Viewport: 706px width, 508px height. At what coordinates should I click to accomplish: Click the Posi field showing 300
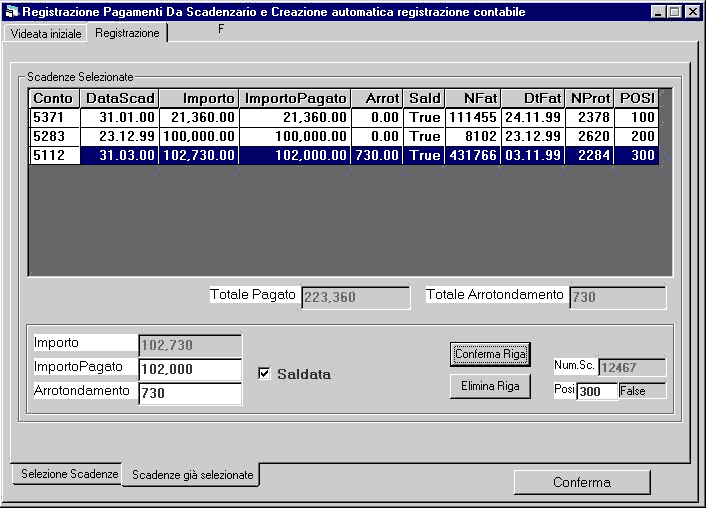pos(597,391)
